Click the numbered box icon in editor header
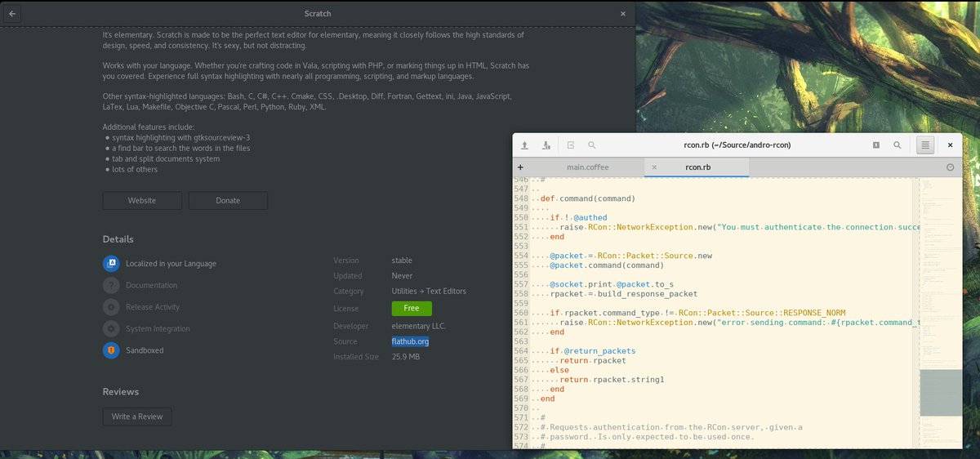The width and height of the screenshot is (980, 459). tap(875, 145)
